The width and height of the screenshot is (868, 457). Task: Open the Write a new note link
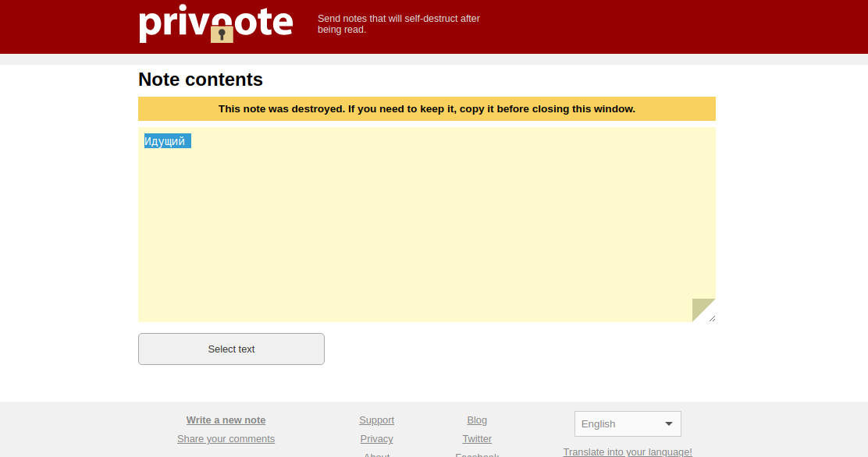tap(226, 420)
